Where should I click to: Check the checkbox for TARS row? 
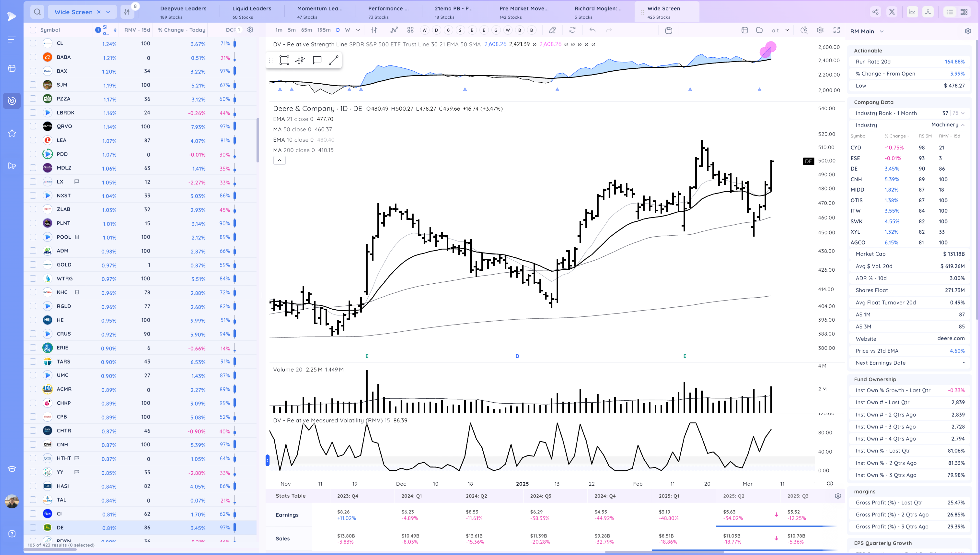[x=33, y=361]
